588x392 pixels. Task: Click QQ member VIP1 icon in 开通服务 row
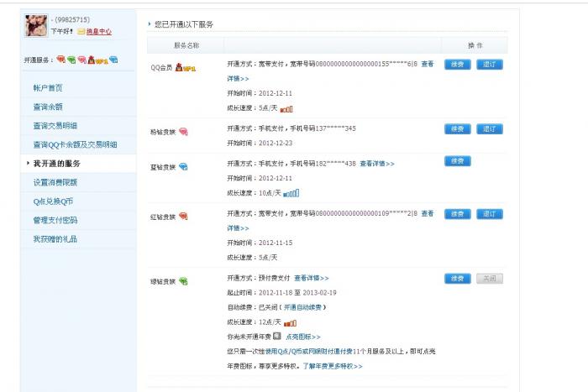point(98,60)
